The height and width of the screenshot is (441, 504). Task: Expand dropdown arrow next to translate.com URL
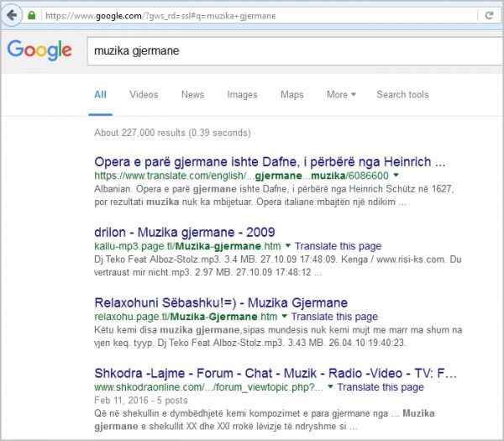396,176
